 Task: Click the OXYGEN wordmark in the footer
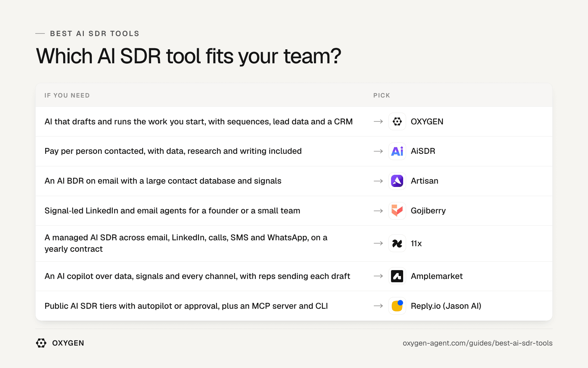(68, 343)
